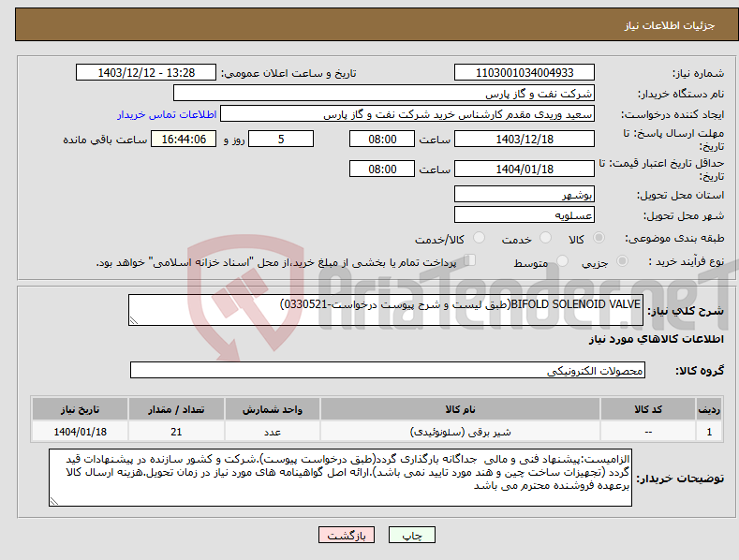Screen dimensions: 739x560
Task: Select the کالا radio button
Action: click(x=599, y=238)
